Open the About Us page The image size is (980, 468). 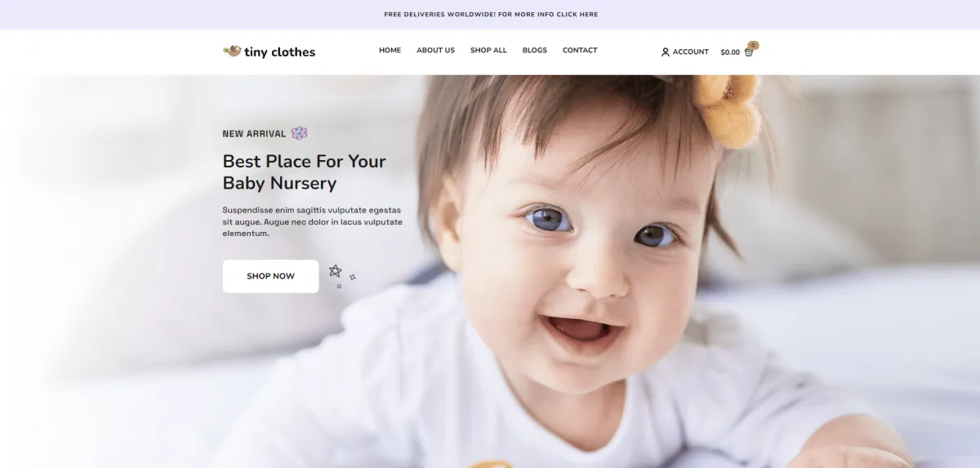pos(435,51)
